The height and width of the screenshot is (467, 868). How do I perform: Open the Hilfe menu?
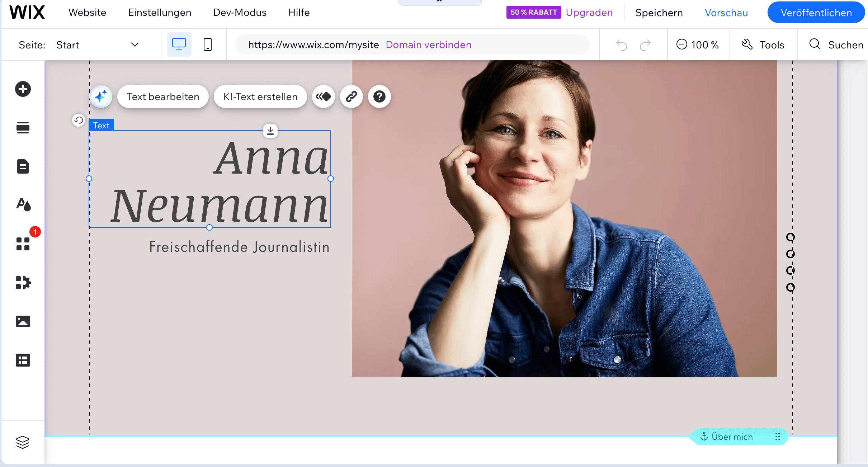point(299,13)
